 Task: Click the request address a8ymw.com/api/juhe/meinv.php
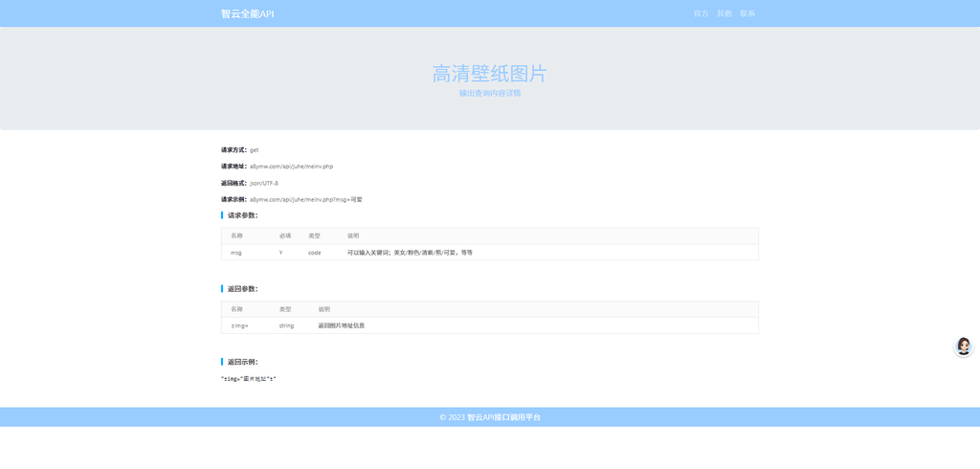(291, 167)
